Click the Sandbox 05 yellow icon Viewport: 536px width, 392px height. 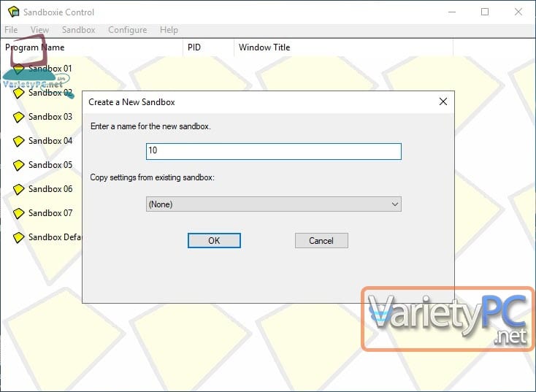click(x=18, y=165)
